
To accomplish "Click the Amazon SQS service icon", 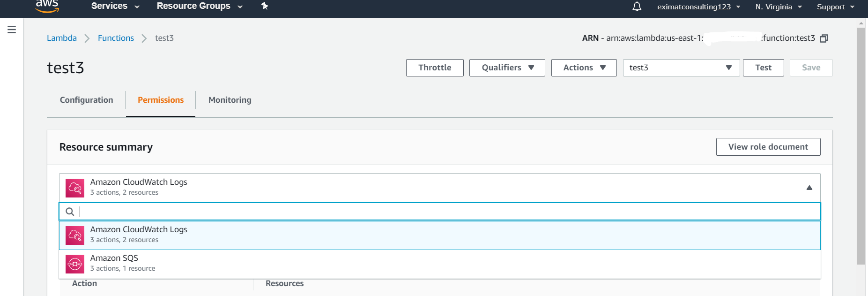I will click(75, 264).
